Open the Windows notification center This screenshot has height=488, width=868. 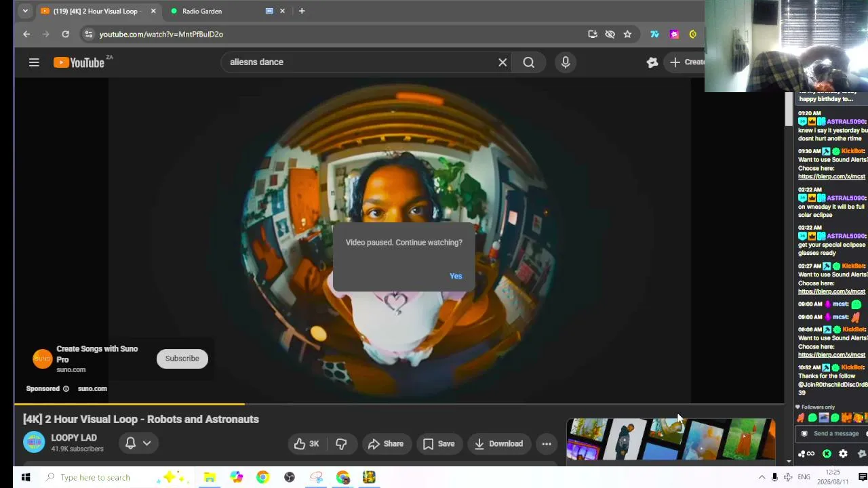pyautogui.click(x=863, y=477)
